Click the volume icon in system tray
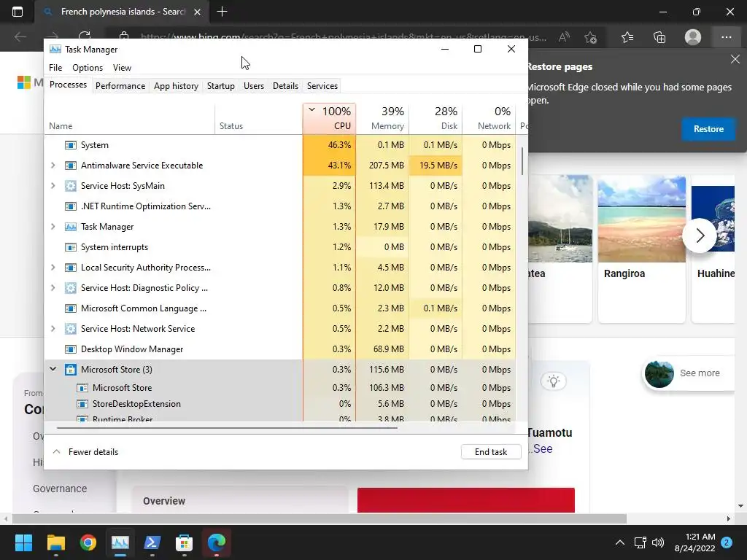This screenshot has width=747, height=560. tap(658, 542)
